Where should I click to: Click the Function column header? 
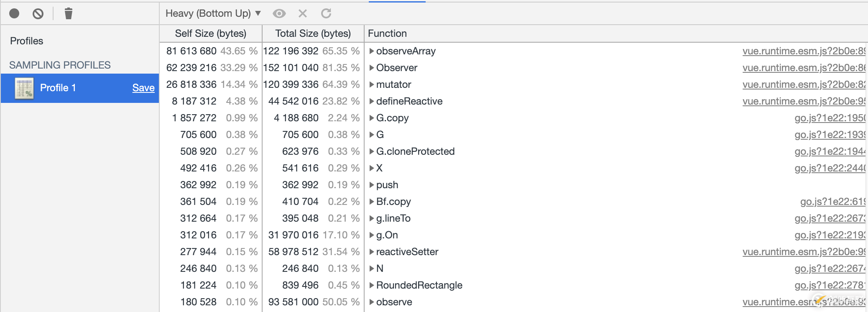(x=387, y=33)
